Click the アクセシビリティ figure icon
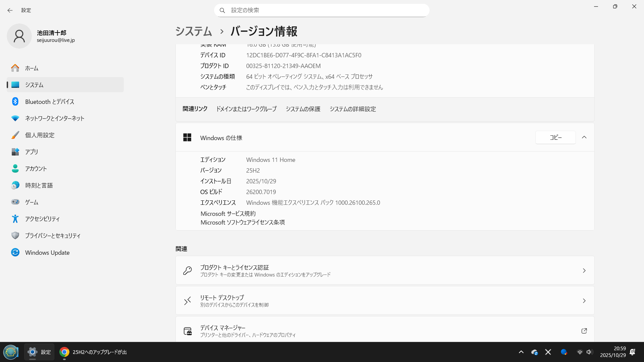Screen dimensions: 644x362 (15, 219)
